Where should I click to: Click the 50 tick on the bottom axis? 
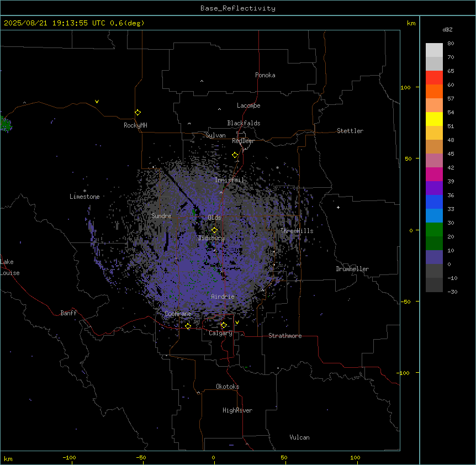click(x=284, y=457)
